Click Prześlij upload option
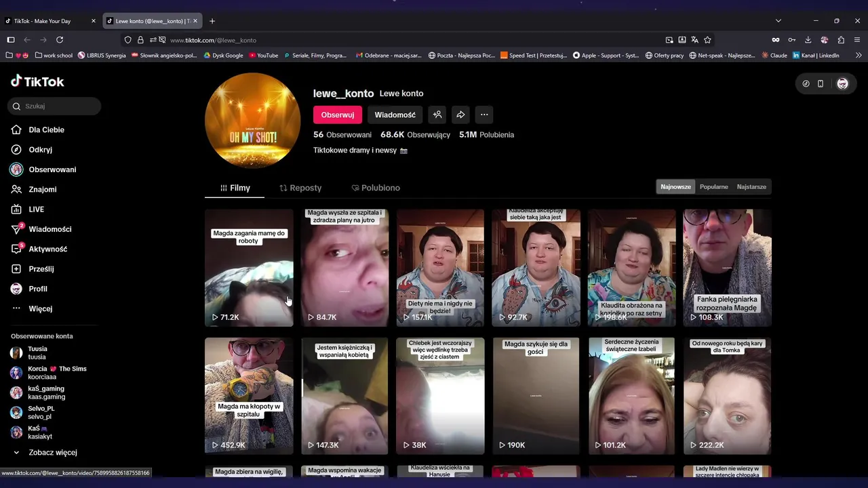 coord(41,269)
